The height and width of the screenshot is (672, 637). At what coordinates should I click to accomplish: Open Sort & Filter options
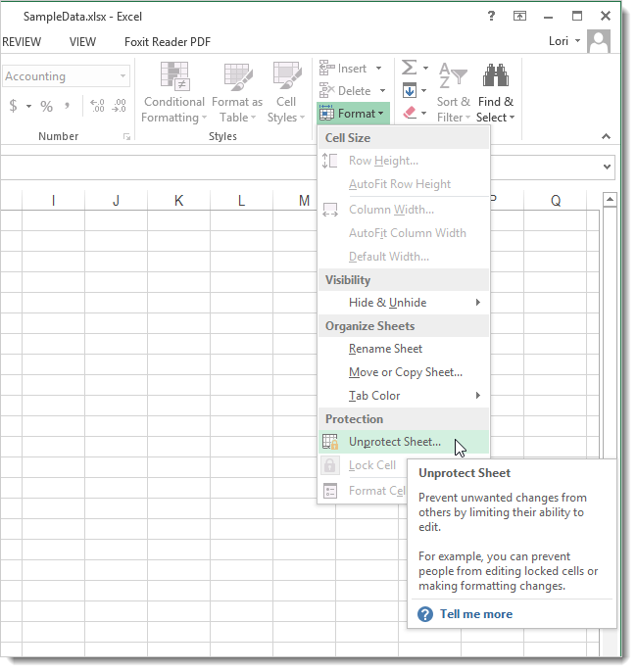coord(454,93)
